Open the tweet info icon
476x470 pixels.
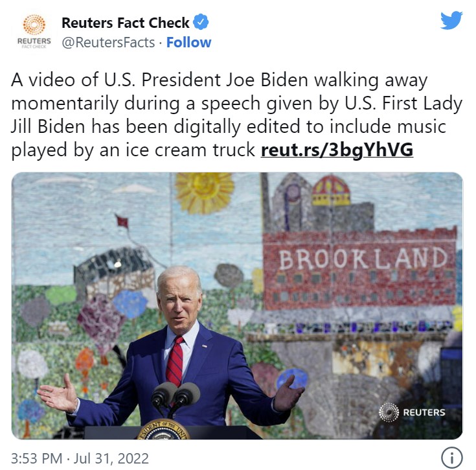(x=452, y=458)
